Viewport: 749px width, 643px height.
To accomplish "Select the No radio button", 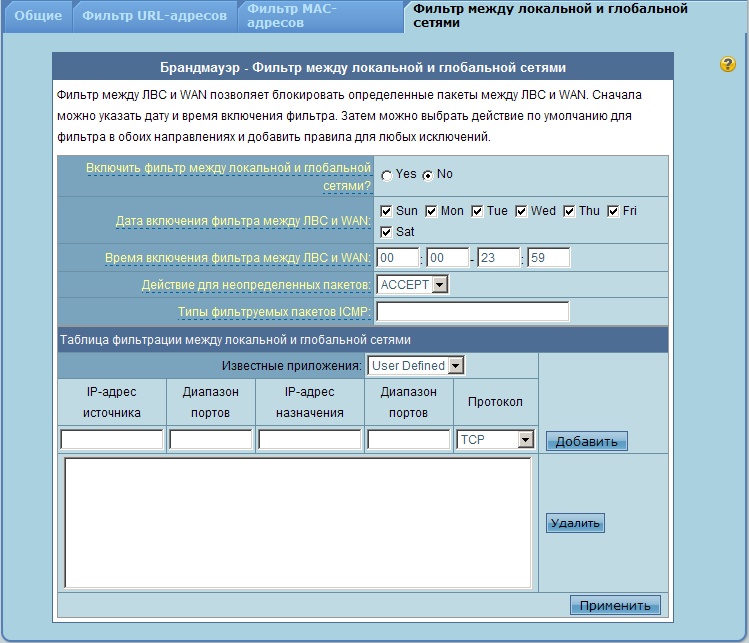I will pos(428,175).
